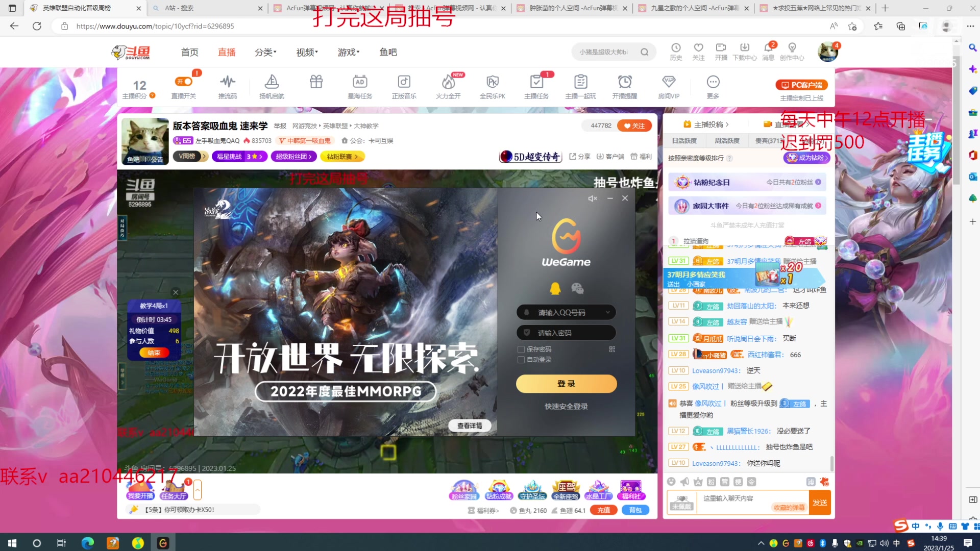Click 发送 send chat button
The height and width of the screenshot is (551, 980).
(820, 503)
